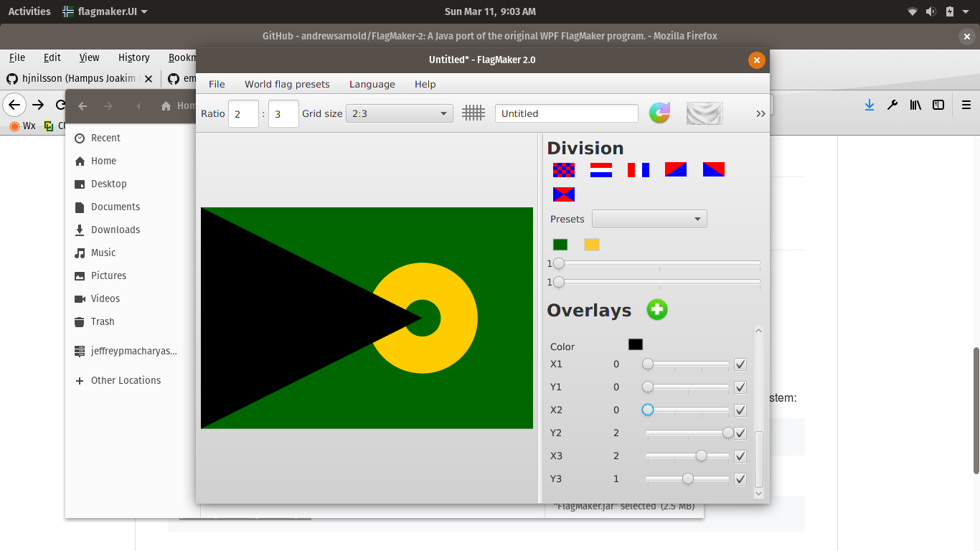This screenshot has height=551, width=980.
Task: Open the Grid size 2:3 dropdown
Action: click(399, 113)
